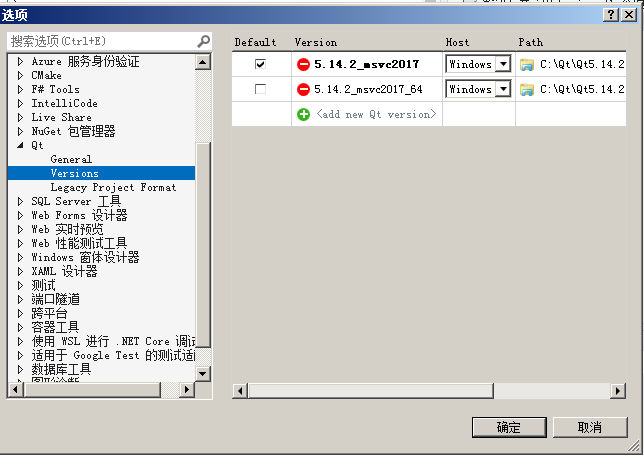Uncheck Default checkbox for 5.14.2_msvc2017
The image size is (644, 455).
[260, 64]
